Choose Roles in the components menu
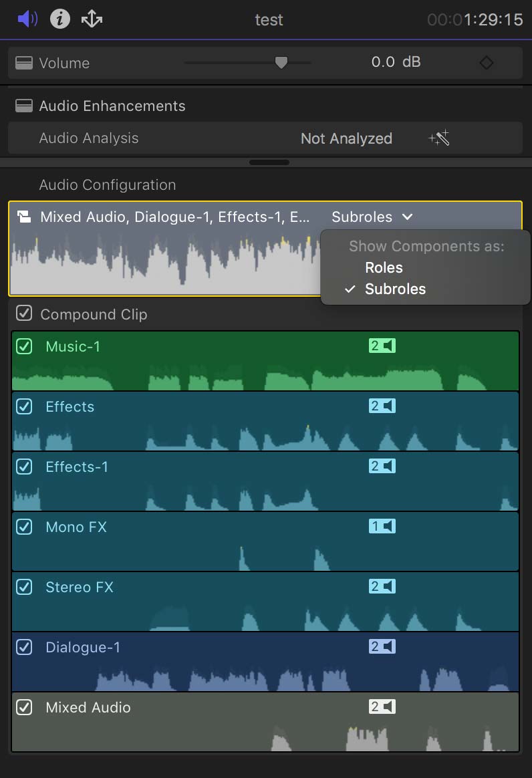Screen dimensions: 532x778 (384, 267)
